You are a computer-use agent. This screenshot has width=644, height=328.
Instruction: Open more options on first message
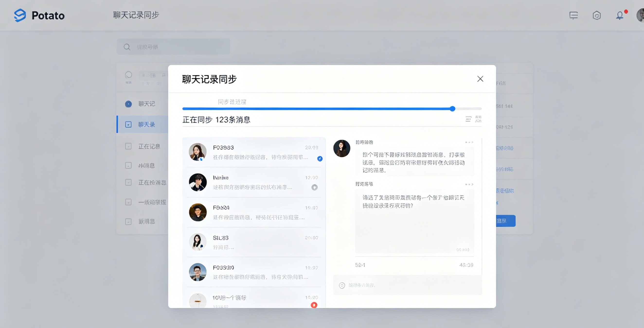[469, 142]
